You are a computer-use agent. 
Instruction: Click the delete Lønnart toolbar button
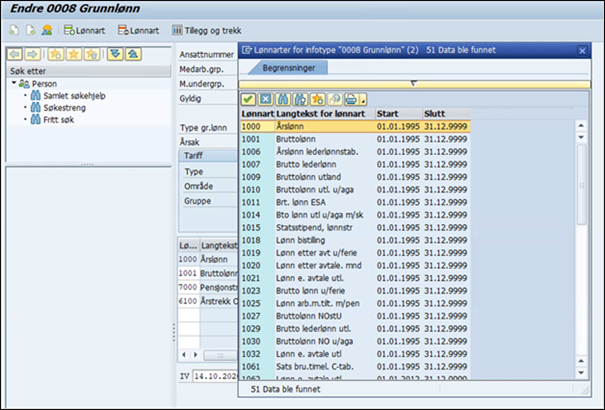click(x=139, y=30)
